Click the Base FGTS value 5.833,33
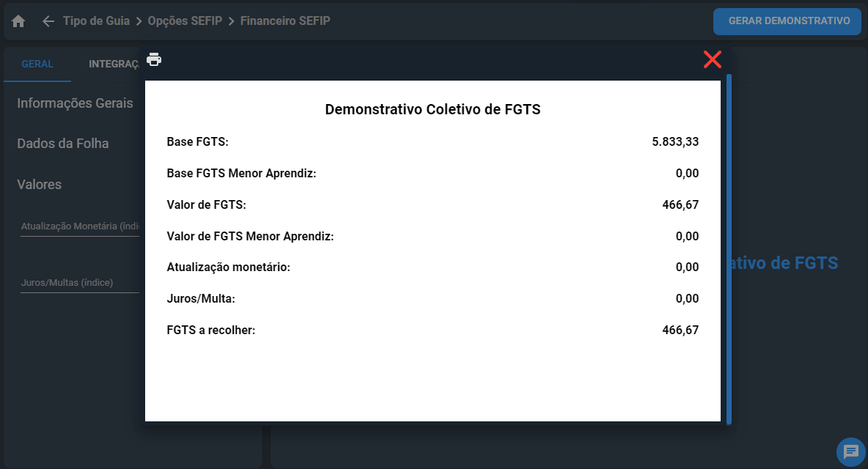Screen dimensions: 868x469 pyautogui.click(x=675, y=142)
